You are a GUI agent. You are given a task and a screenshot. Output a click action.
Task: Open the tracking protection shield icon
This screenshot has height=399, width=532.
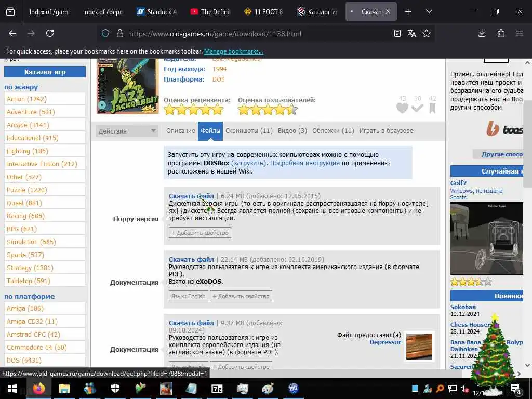pos(105,33)
